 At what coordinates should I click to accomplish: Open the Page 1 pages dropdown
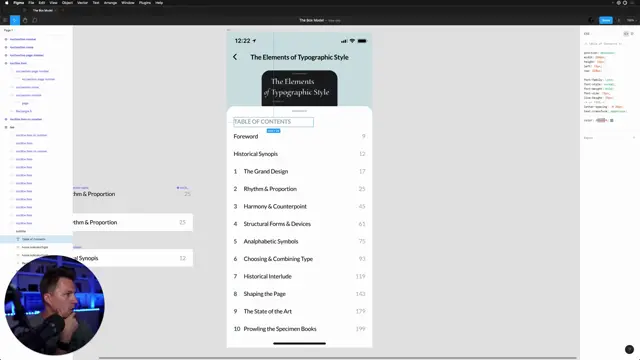[9, 30]
